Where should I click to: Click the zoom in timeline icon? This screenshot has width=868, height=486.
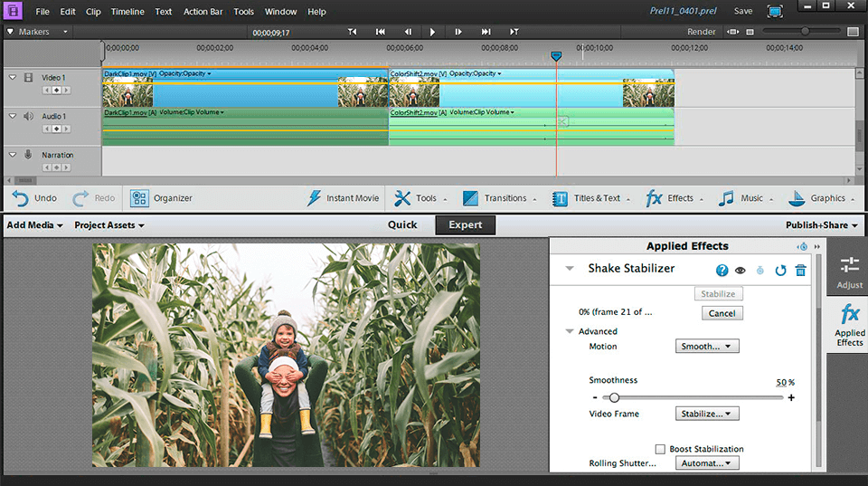click(x=853, y=32)
